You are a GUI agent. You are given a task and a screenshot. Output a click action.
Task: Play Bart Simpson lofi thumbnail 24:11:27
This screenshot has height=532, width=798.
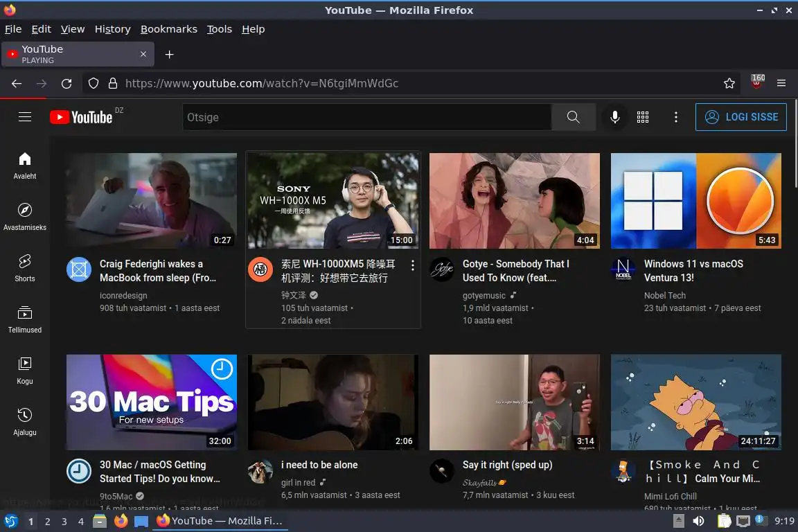696,402
